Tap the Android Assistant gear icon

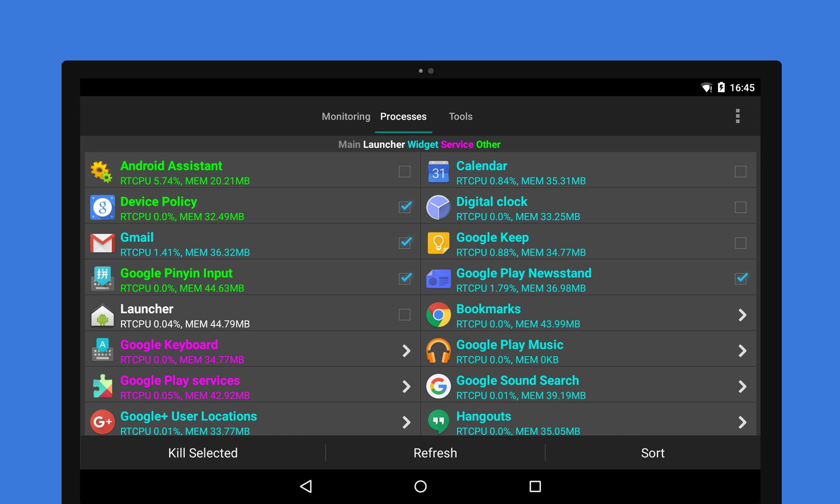click(x=102, y=171)
